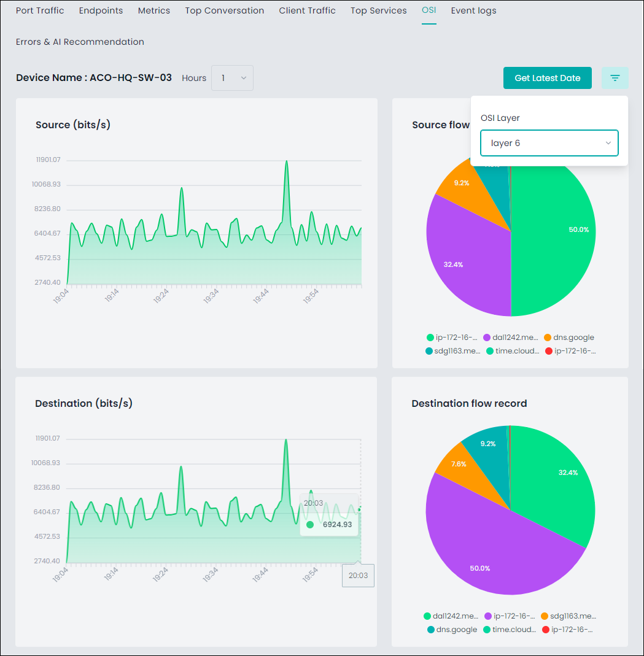Click the Source (bits/s) chart title
Viewport: 644px width, 656px height.
(x=73, y=125)
